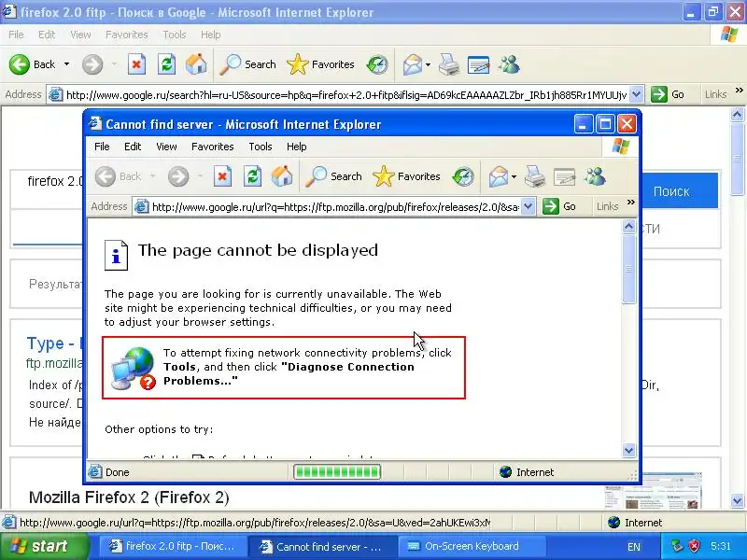The width and height of the screenshot is (747, 560).
Task: Expand Links chevron in Google search window
Action: [x=740, y=90]
